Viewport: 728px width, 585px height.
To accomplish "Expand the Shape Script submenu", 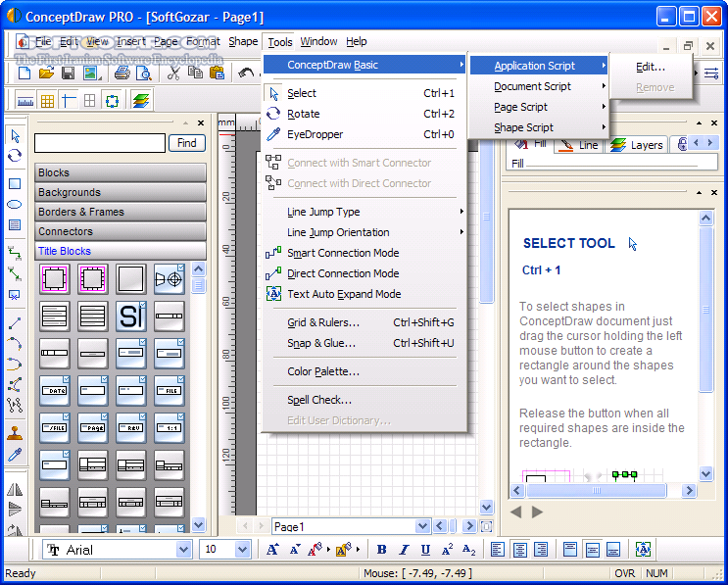I will tap(539, 127).
